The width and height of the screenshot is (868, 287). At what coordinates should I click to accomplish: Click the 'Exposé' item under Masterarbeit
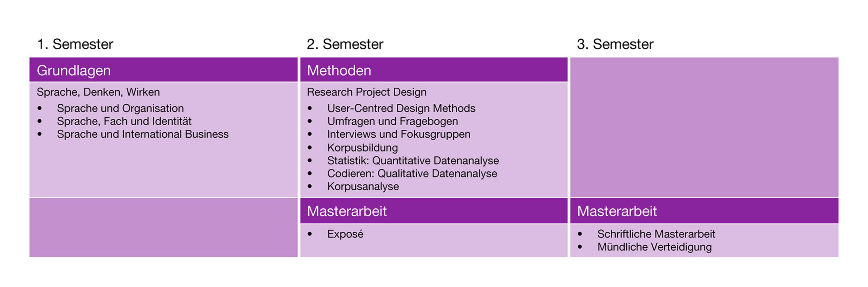345,234
